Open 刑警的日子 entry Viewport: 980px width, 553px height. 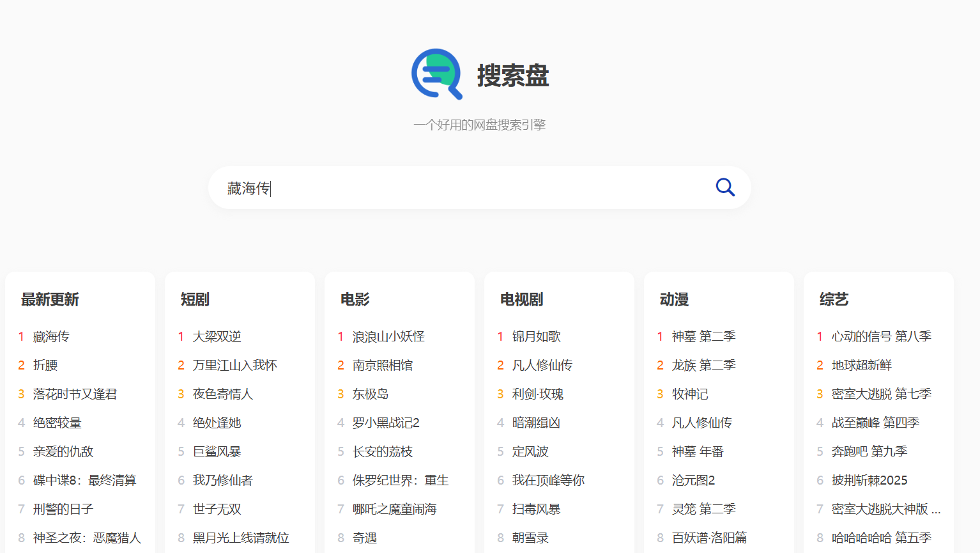63,509
